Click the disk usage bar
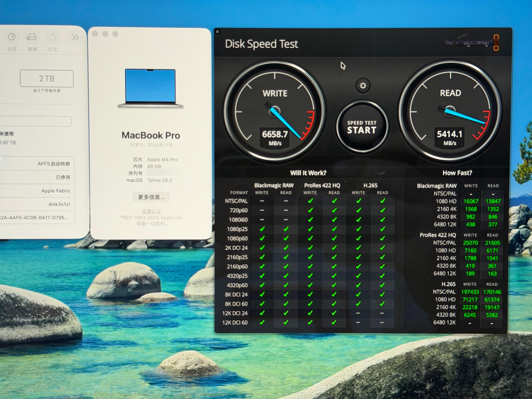 coord(36,121)
